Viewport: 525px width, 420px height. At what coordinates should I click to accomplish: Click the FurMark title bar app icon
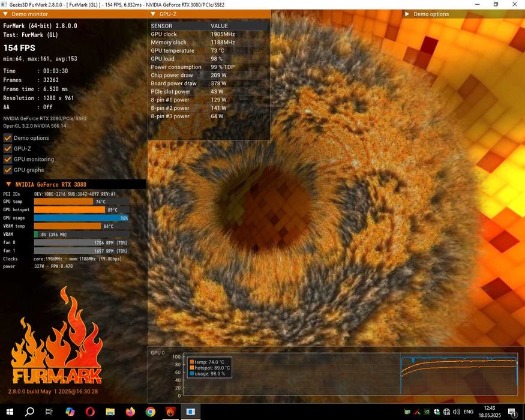(x=4, y=4)
